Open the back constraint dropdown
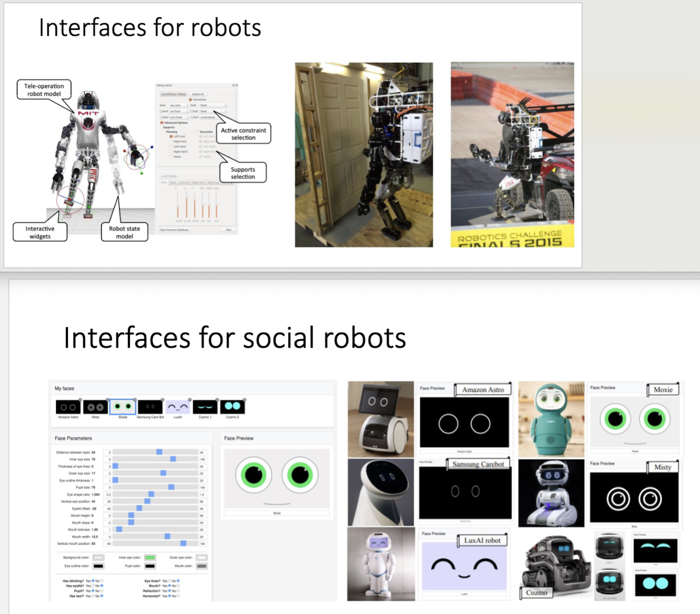The width and height of the screenshot is (700, 614). (x=213, y=105)
